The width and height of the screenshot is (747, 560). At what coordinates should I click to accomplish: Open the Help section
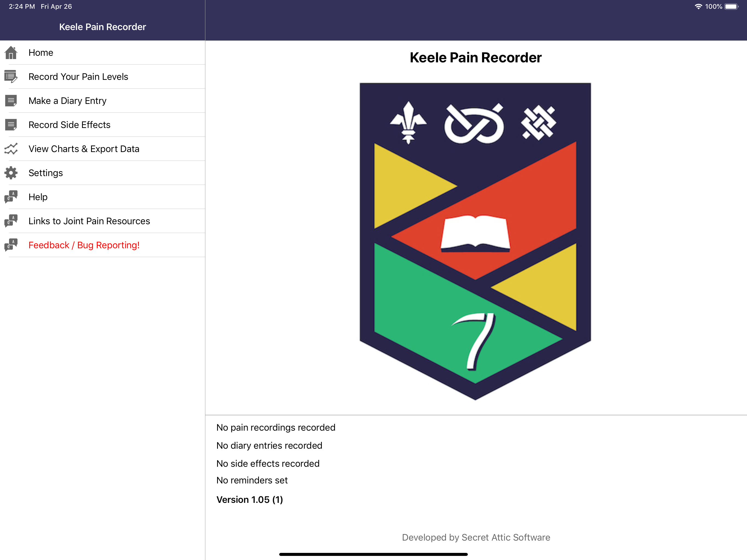pyautogui.click(x=103, y=197)
